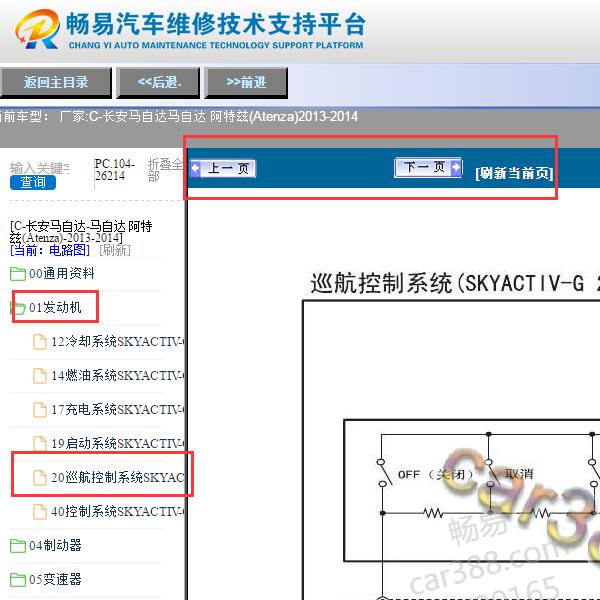Click the 17充电系统 document icon

40,410
